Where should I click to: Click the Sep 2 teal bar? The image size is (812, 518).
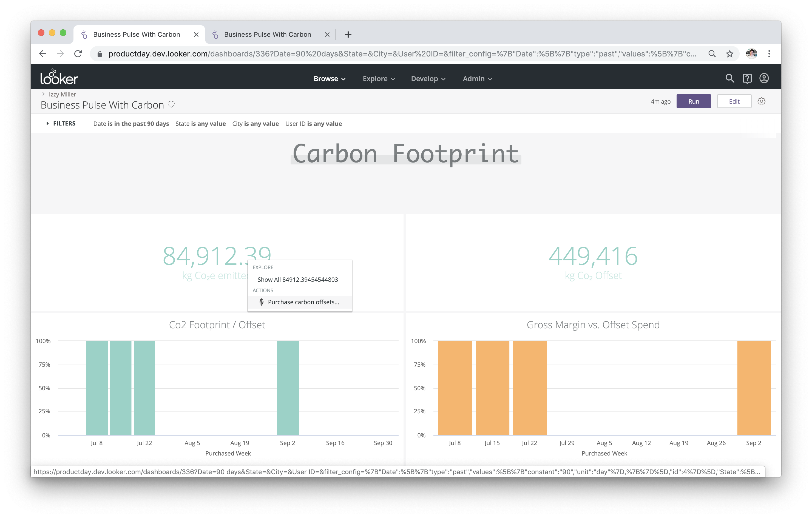click(288, 388)
